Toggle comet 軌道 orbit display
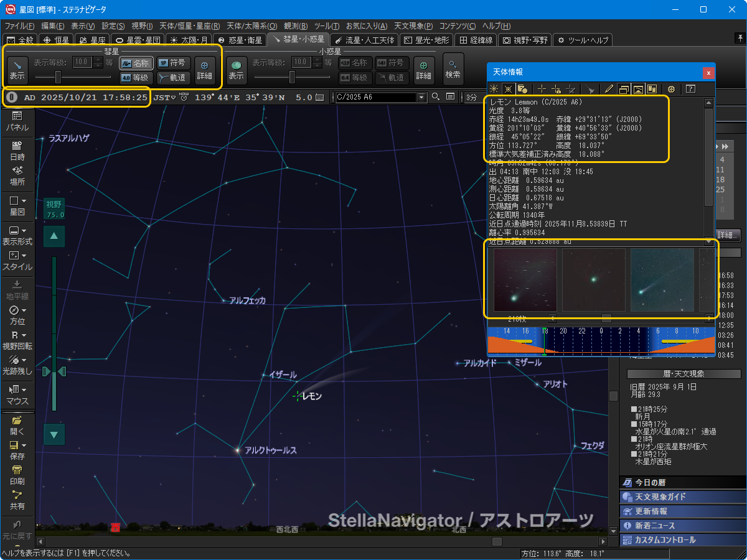747x560 pixels. pyautogui.click(x=172, y=78)
